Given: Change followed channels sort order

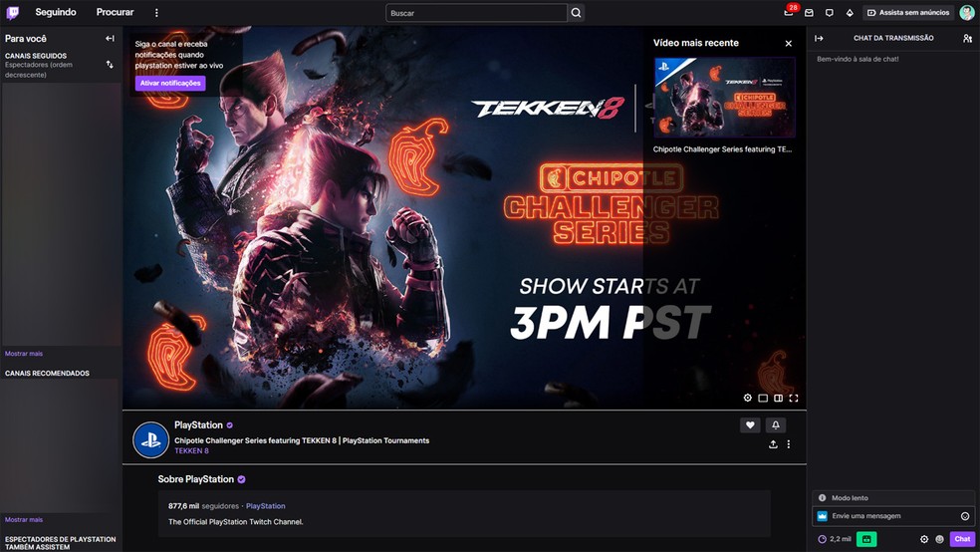Looking at the screenshot, I should click(110, 65).
